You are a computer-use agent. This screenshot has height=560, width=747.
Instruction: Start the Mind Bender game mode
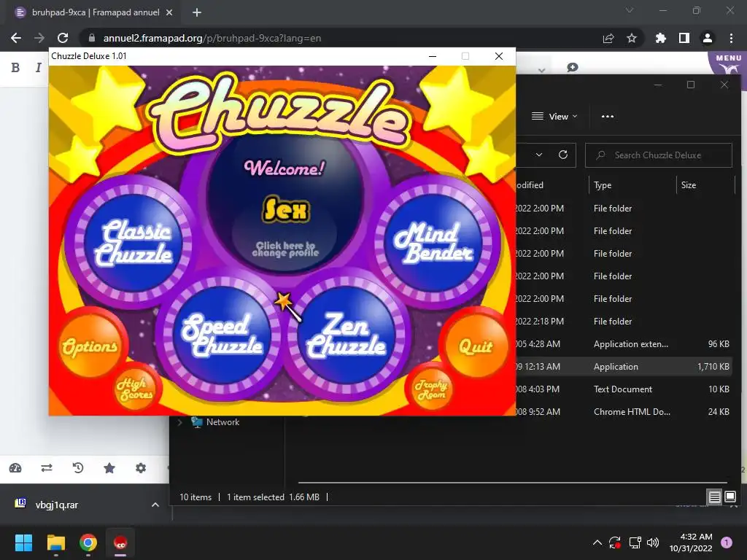pos(433,242)
